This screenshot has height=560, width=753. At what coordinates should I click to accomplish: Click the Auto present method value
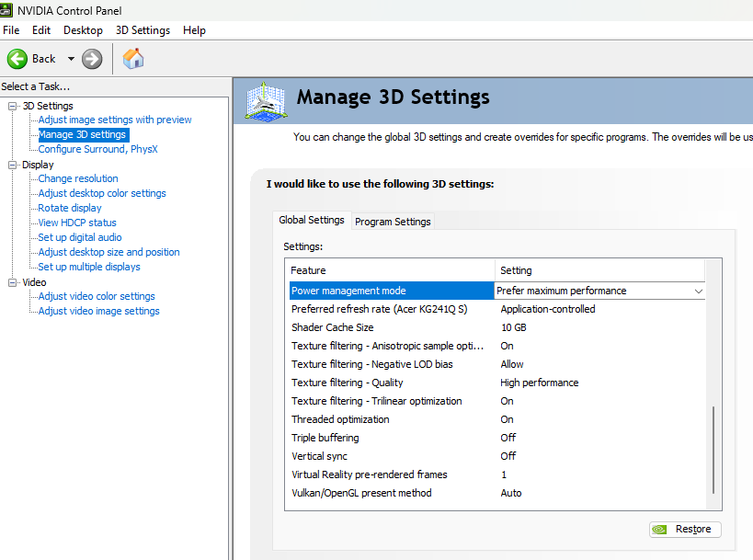click(511, 493)
